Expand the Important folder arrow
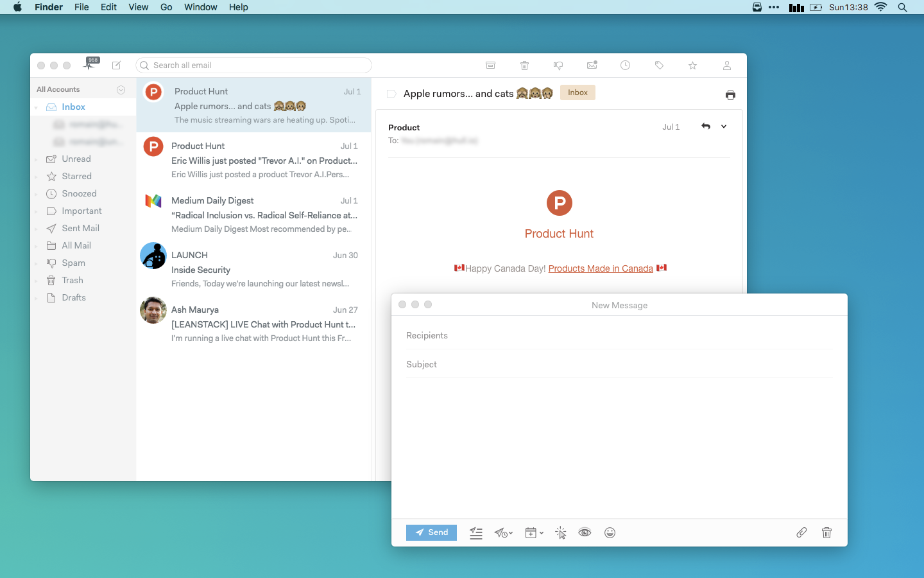 coord(37,211)
